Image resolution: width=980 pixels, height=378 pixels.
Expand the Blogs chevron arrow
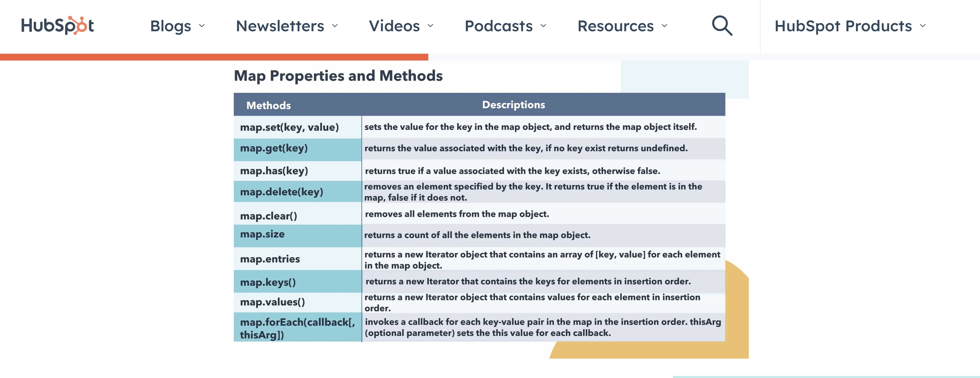tap(202, 26)
